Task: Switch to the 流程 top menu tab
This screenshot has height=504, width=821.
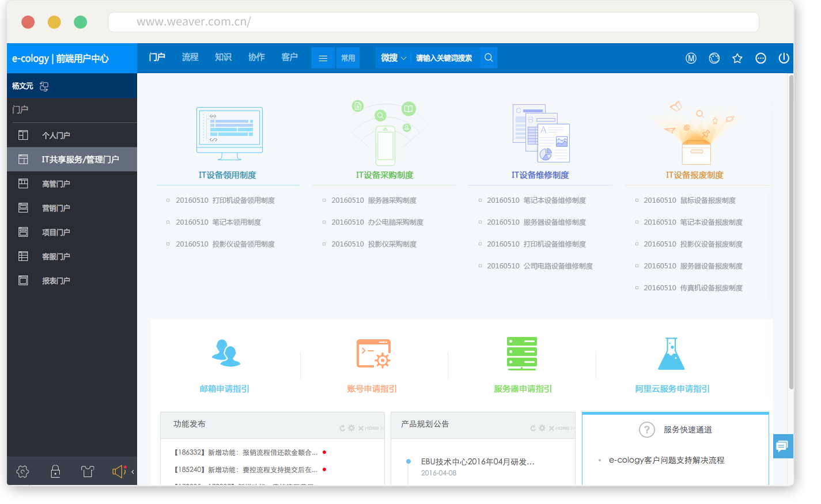Action: (x=190, y=57)
